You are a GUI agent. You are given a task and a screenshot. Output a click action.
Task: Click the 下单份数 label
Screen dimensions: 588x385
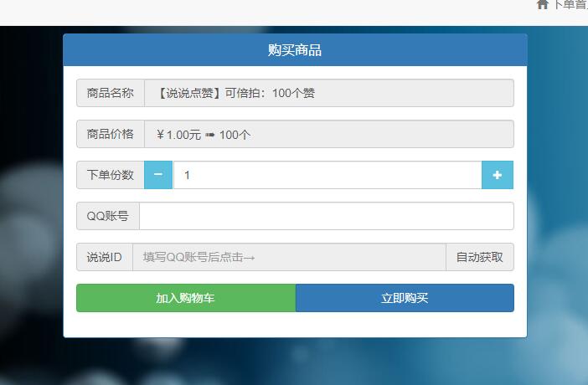tap(111, 175)
